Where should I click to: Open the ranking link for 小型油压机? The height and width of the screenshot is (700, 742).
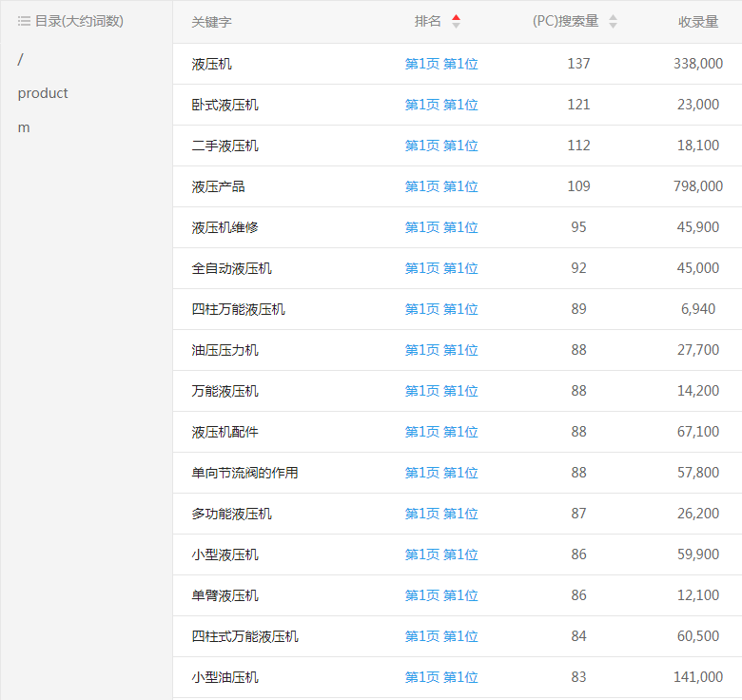pos(441,677)
